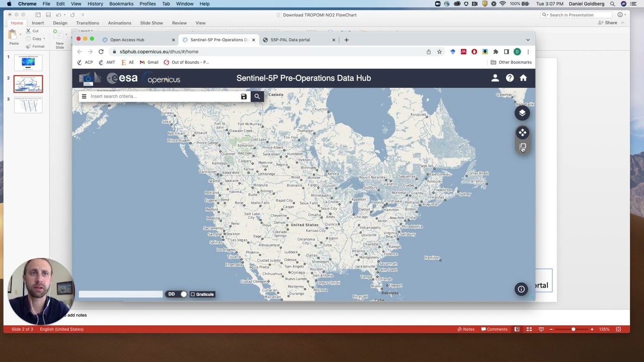
Task: Open the ACP bookmark
Action: pyautogui.click(x=85, y=62)
